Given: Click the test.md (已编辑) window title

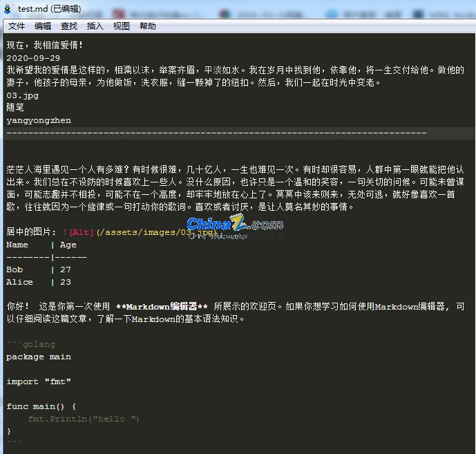Looking at the screenshot, I should (x=50, y=9).
